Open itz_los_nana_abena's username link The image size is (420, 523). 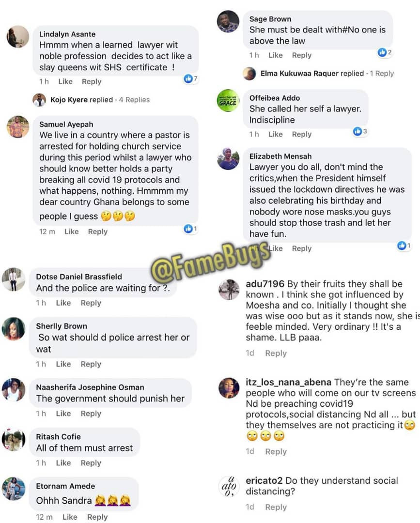coord(289,382)
